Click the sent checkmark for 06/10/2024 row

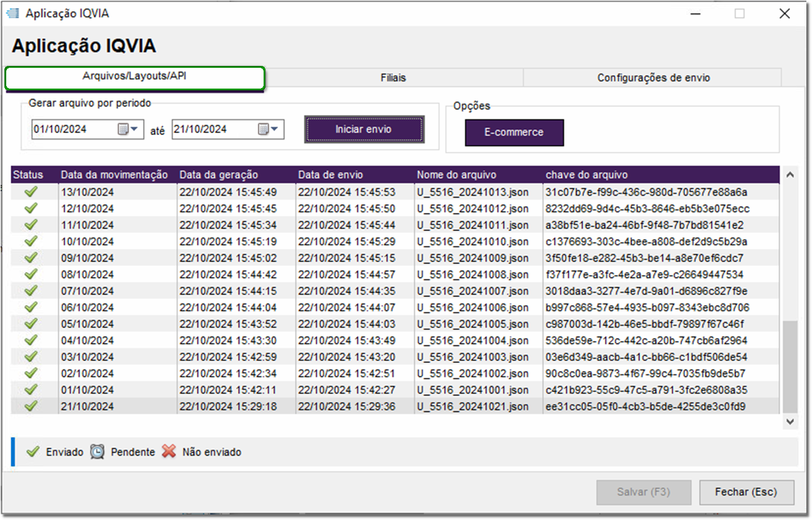click(x=31, y=307)
